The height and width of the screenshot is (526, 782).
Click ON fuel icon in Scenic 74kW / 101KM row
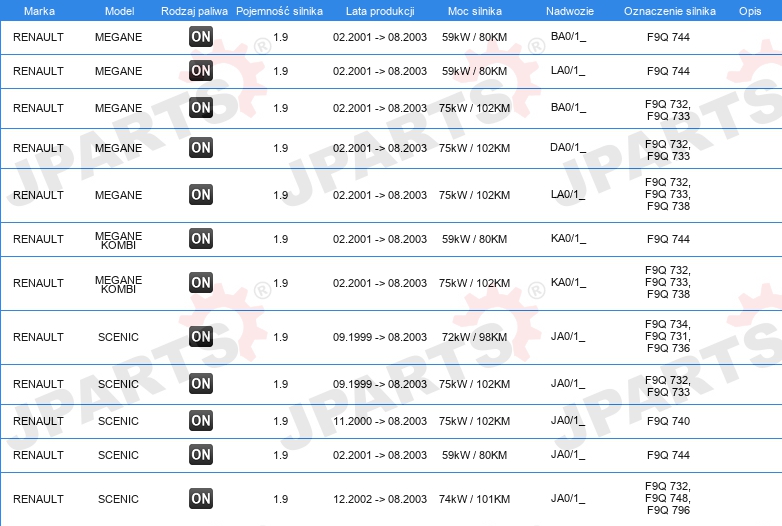point(201,498)
